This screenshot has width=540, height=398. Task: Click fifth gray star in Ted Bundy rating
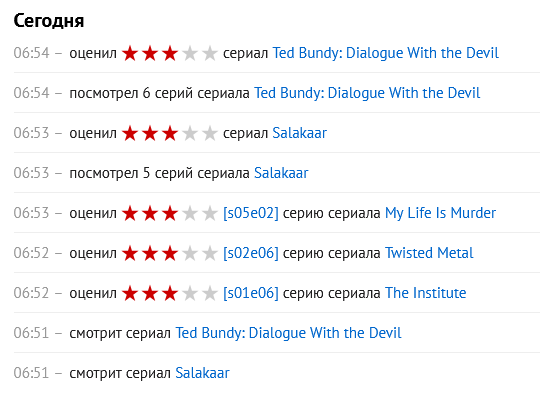[210, 54]
